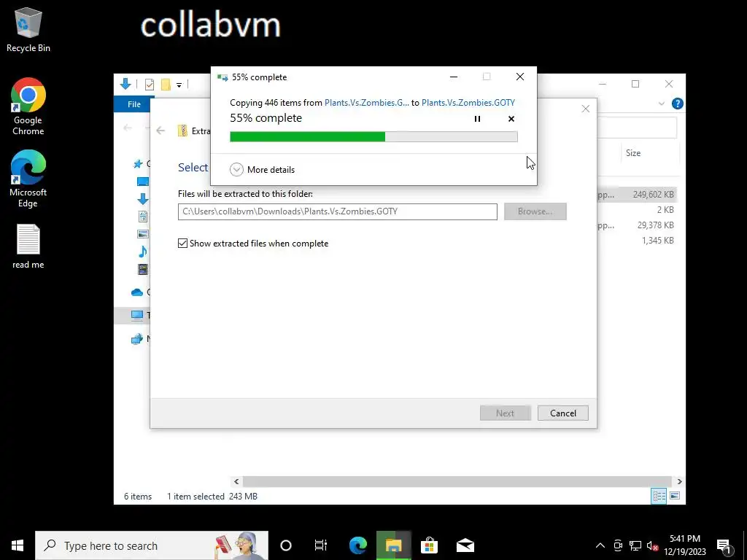The height and width of the screenshot is (560, 747).
Task: Click the horizontal scrollbar's right arrow
Action: pos(679,481)
